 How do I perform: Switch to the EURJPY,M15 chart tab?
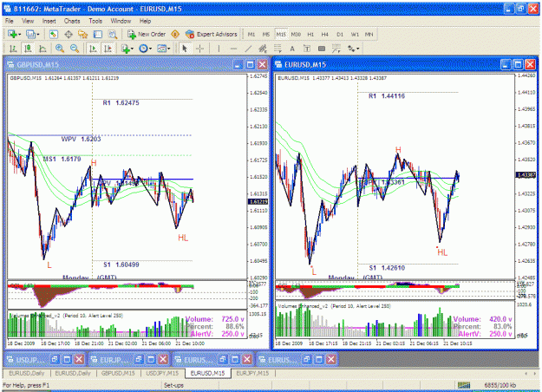point(252,373)
